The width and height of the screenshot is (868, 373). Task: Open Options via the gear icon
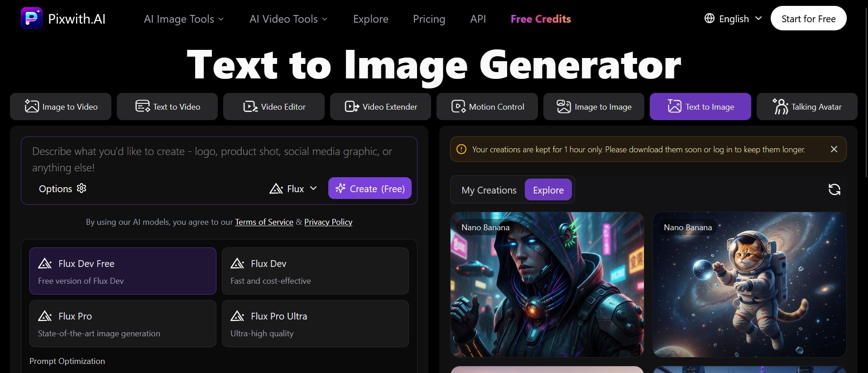(x=82, y=188)
